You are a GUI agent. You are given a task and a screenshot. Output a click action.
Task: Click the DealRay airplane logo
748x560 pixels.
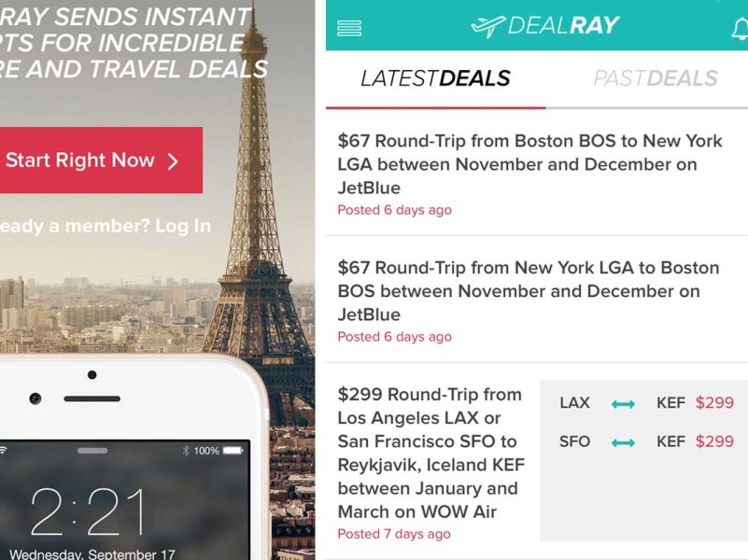coord(488,26)
